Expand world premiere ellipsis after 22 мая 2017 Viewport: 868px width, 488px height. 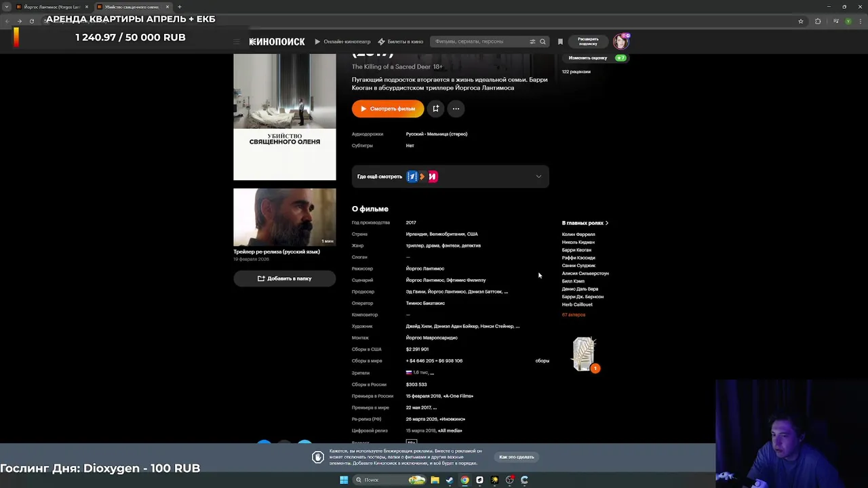(x=434, y=408)
